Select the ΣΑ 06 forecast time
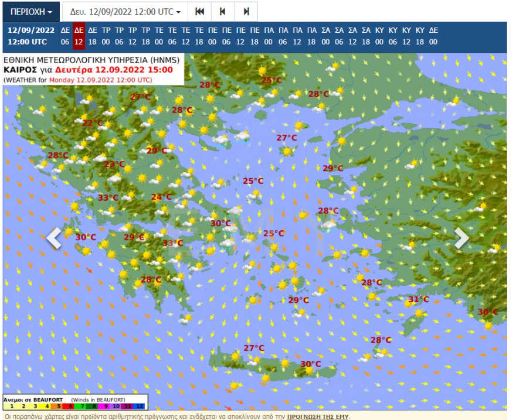Screen dimensions: 516x420 339,36
